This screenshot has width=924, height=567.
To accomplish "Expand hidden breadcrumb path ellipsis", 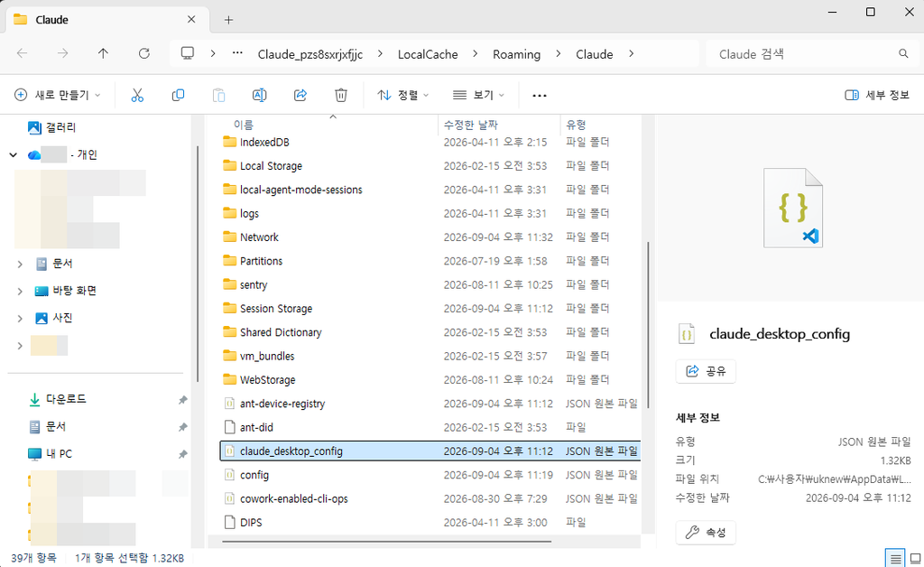I will (x=237, y=53).
